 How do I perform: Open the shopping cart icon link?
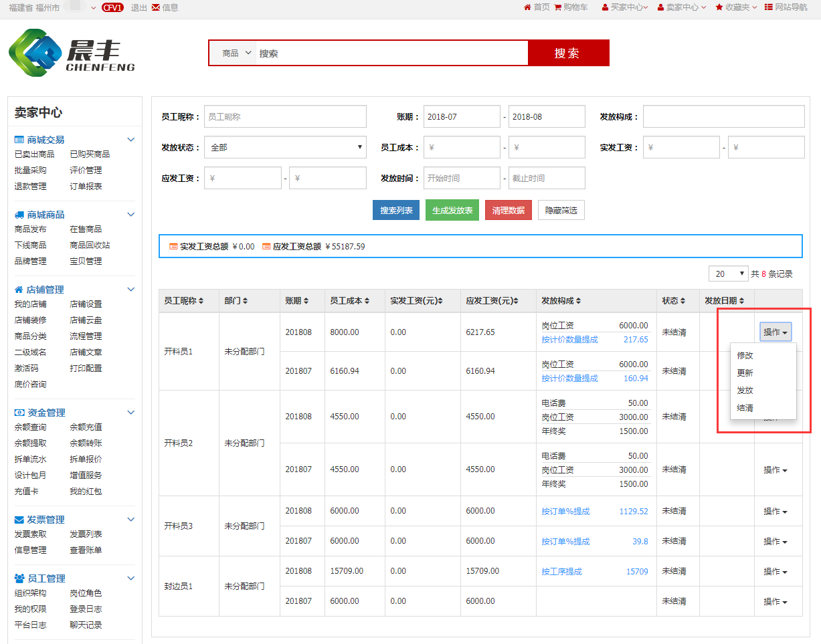tap(558, 7)
